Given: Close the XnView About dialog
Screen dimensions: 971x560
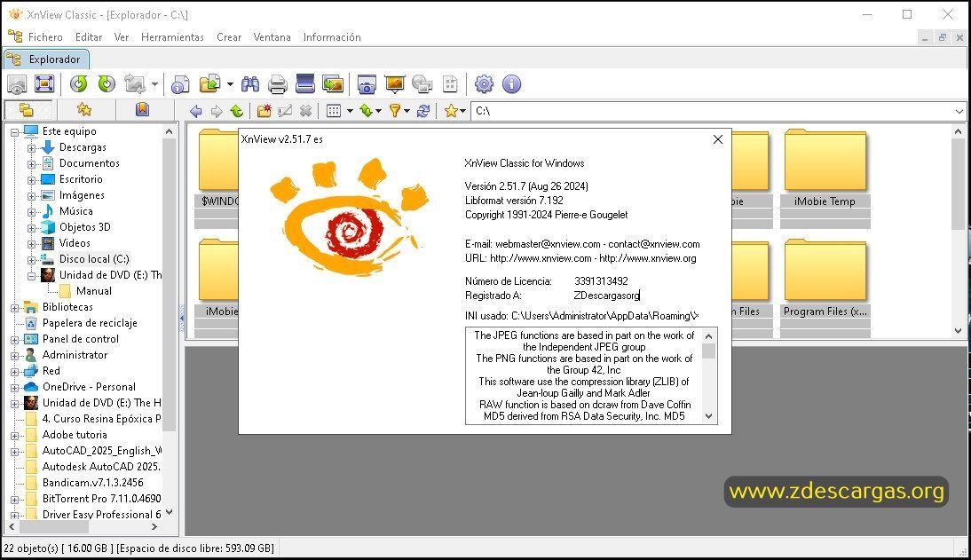Looking at the screenshot, I should pyautogui.click(x=718, y=139).
